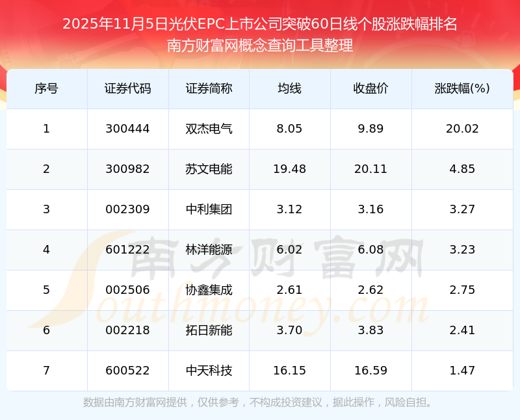The width and height of the screenshot is (520, 420).
Task: Click the disclaimer text at the bottom
Action: click(x=258, y=402)
